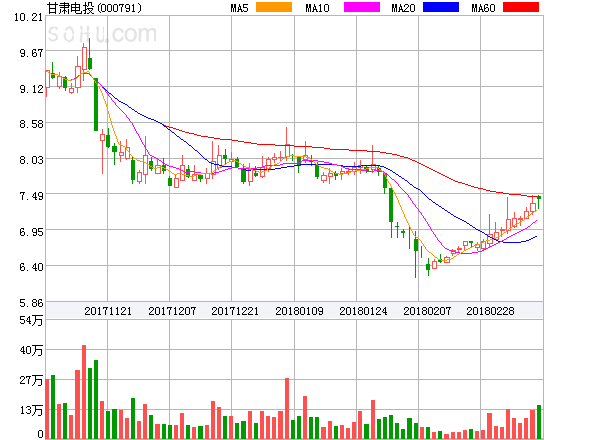
Task: Click the volume axis label 40万
Action: pyautogui.click(x=31, y=350)
